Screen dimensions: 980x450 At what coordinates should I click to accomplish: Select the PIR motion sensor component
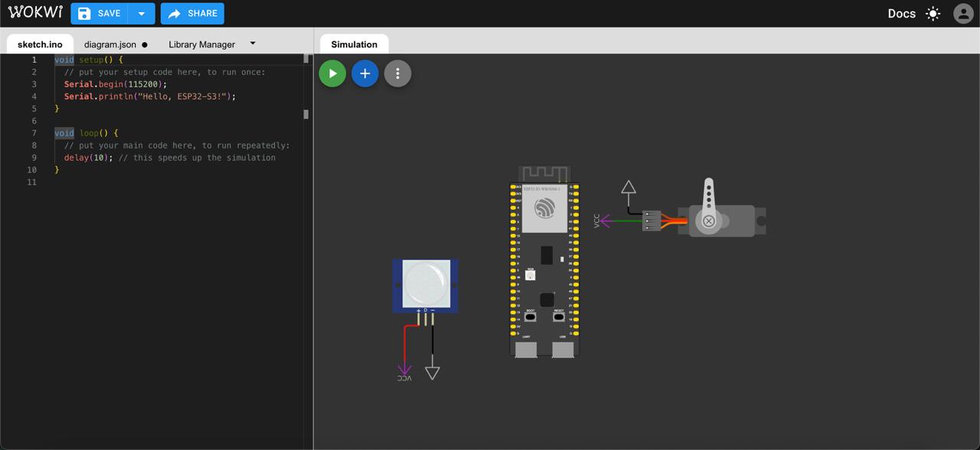pyautogui.click(x=426, y=285)
